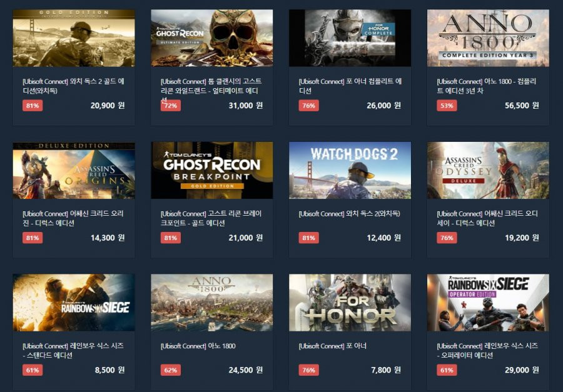Open Anno 1800 Complete Edition Year 3 image
Image resolution: width=563 pixels, height=392 pixels.
tap(488, 38)
